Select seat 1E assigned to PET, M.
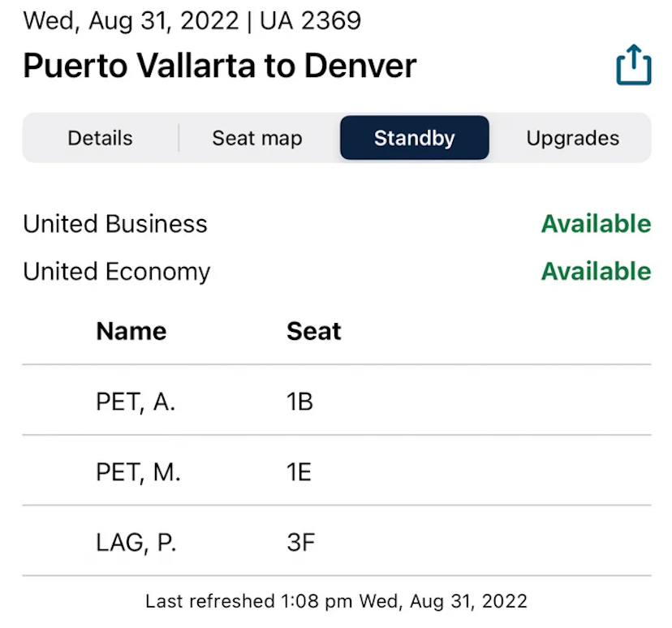 point(299,471)
